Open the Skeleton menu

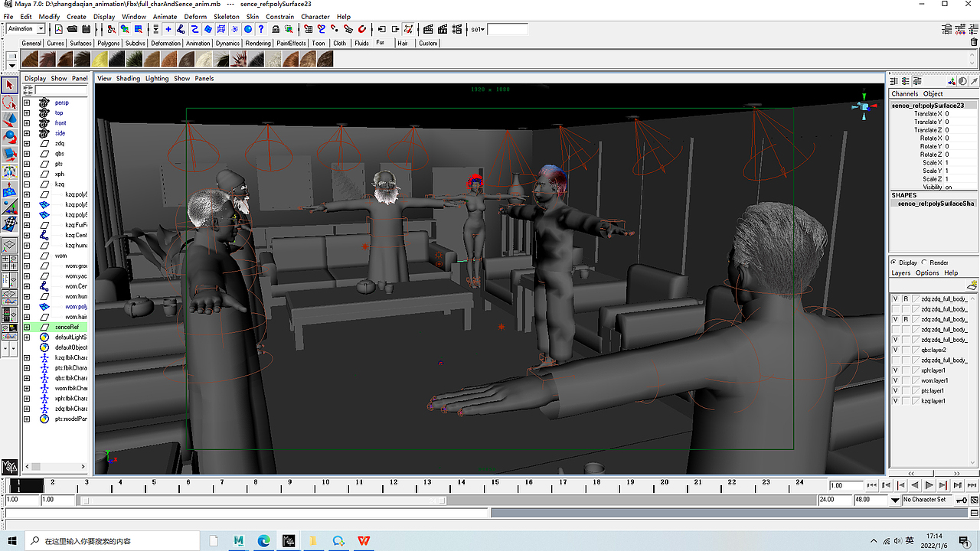pyautogui.click(x=227, y=16)
